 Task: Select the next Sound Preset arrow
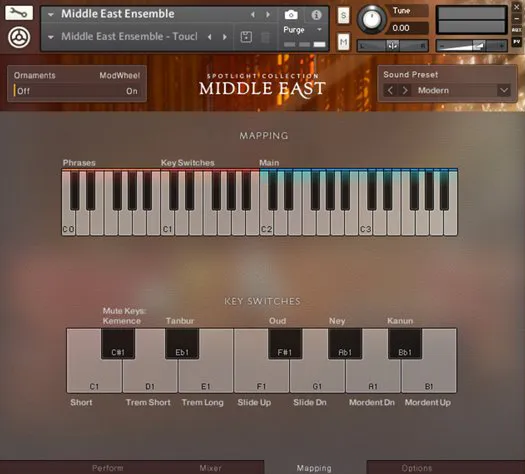coord(405,90)
